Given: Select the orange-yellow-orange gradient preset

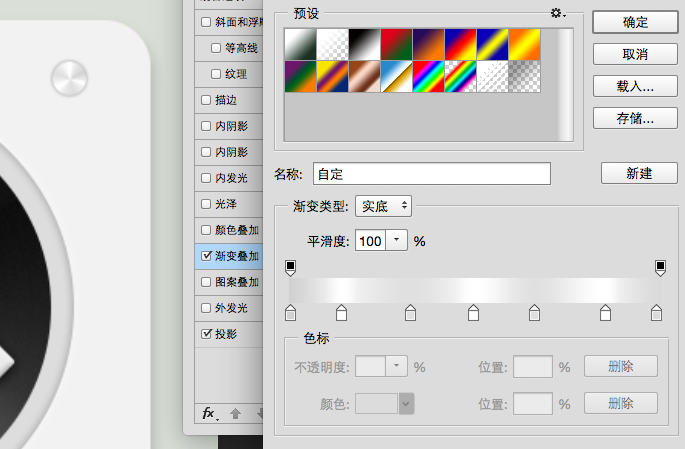Looking at the screenshot, I should coord(525,45).
